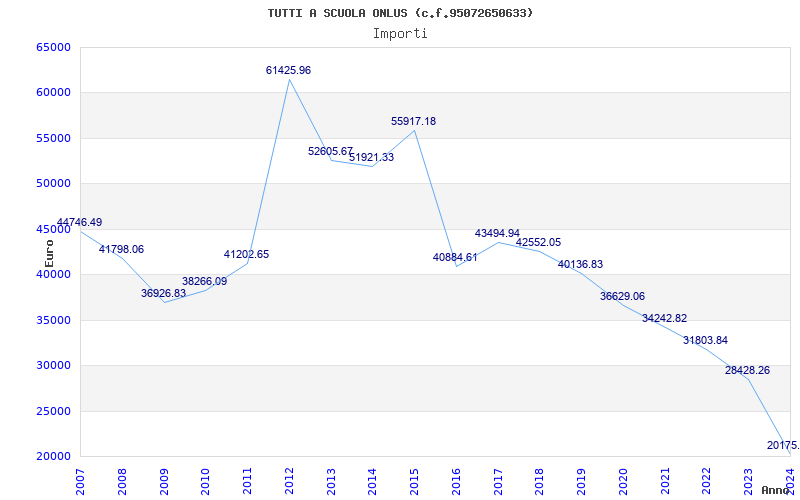Select the 61425.96 peak value label
800x500 pixels.
pos(288,70)
